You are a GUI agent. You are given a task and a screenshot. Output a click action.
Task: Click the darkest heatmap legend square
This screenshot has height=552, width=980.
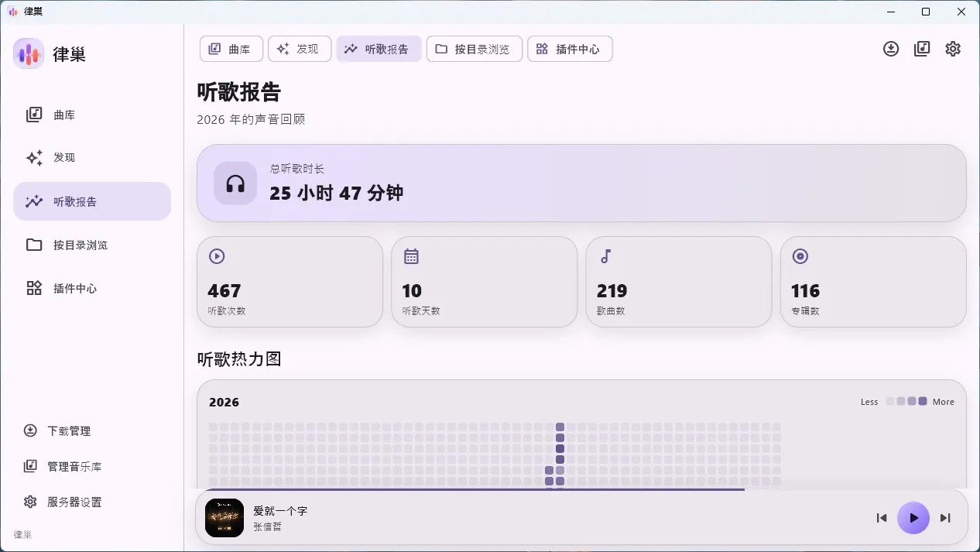923,401
